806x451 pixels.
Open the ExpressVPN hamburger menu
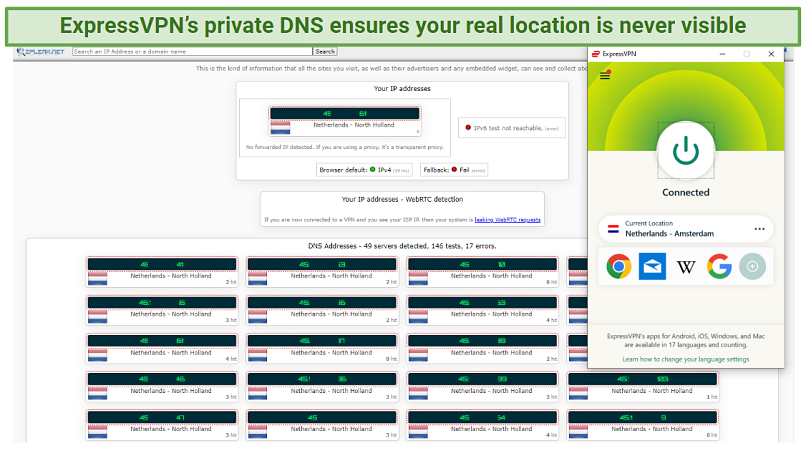point(604,76)
